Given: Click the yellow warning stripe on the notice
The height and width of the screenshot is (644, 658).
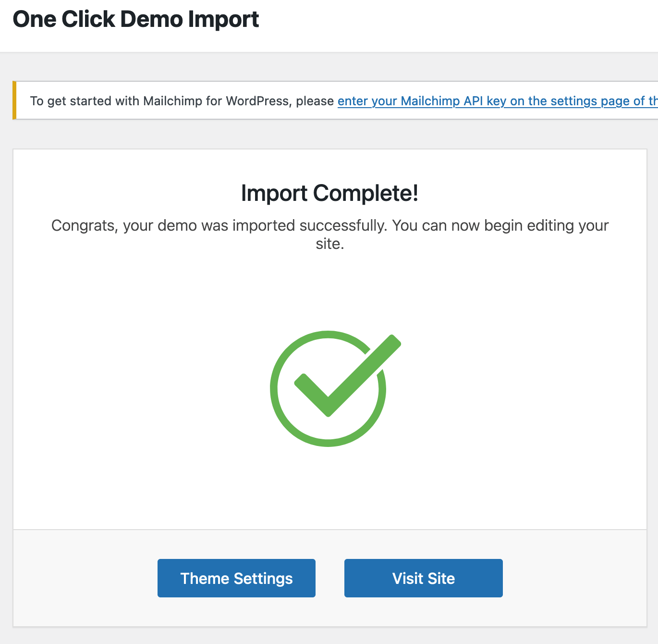Looking at the screenshot, I should tap(14, 100).
